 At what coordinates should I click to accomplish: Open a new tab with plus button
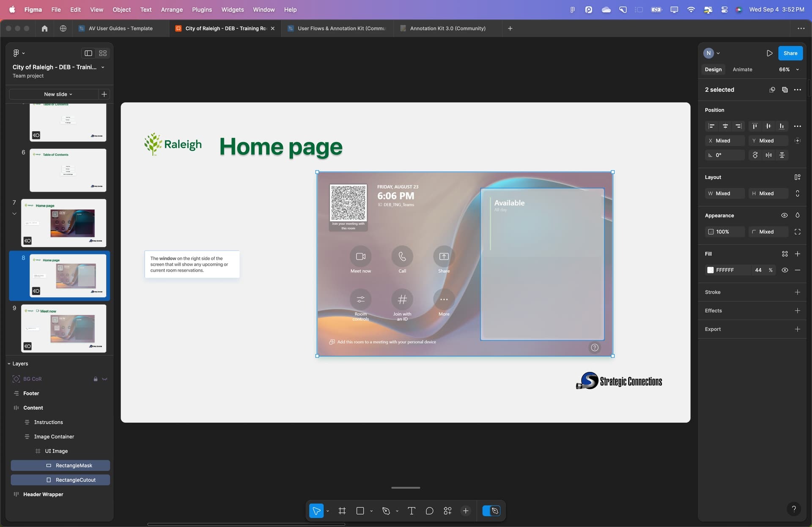click(510, 28)
